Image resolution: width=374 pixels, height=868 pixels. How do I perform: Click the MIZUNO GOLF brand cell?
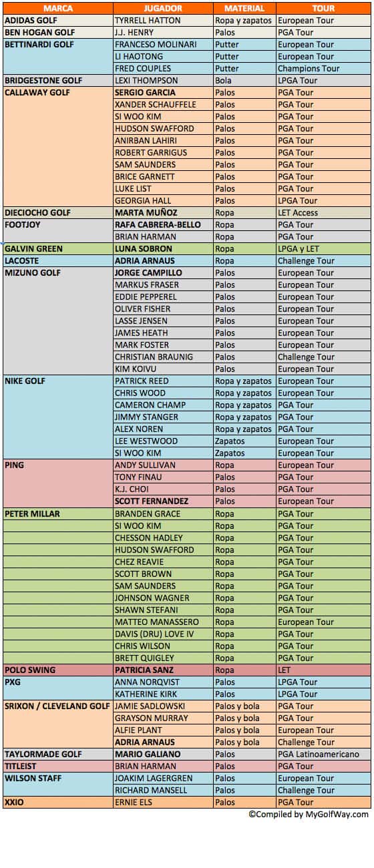58,321
